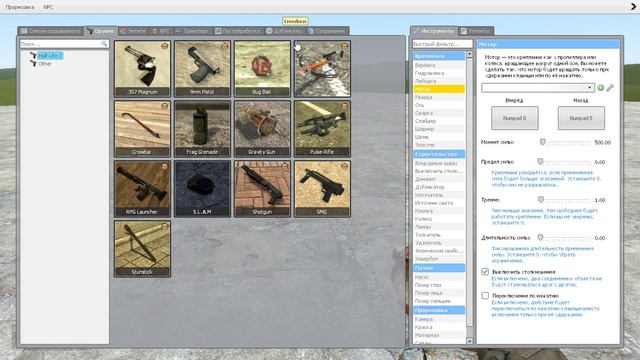Click the Длительность силы slider handle
640x360 pixels.
[x=540, y=237]
